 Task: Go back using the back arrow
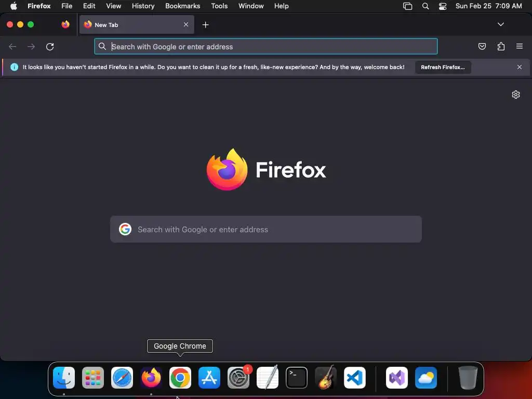[12, 46]
